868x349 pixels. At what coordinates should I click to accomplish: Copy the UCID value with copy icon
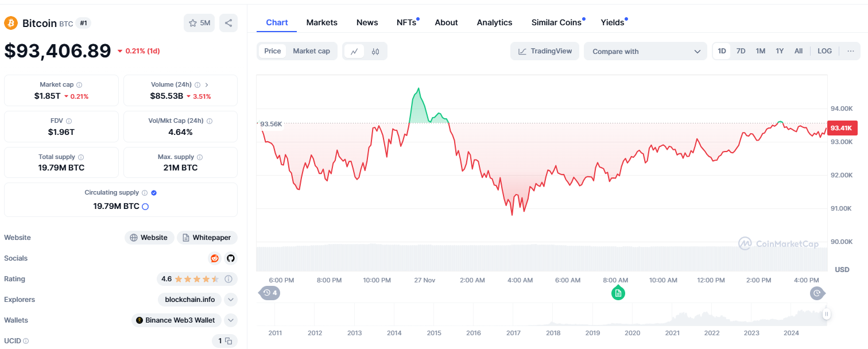(228, 341)
